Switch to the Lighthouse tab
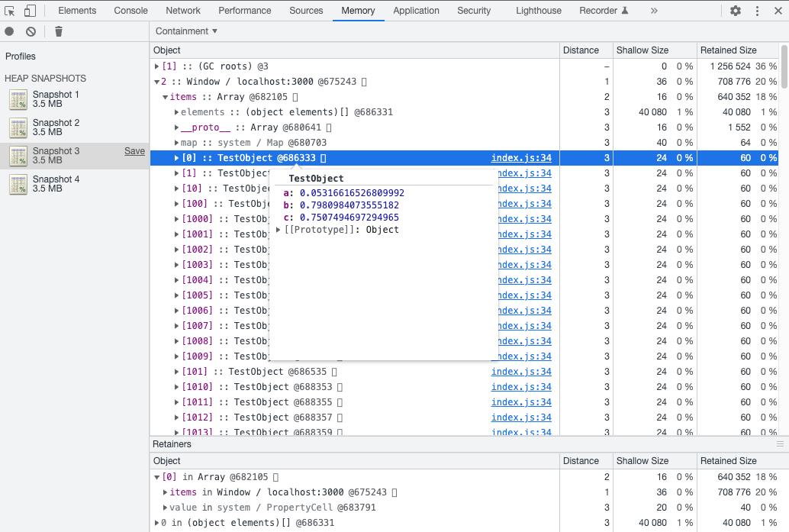The height and width of the screenshot is (532, 789). 538,11
